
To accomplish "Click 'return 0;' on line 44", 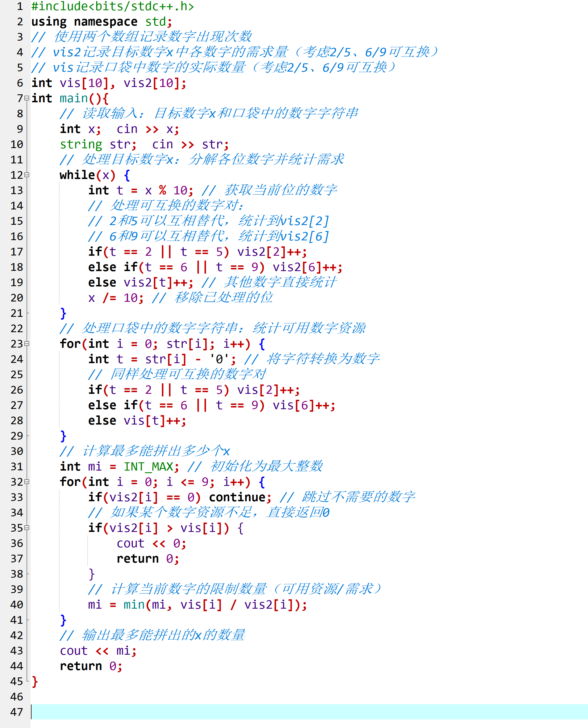I will coord(91,666).
